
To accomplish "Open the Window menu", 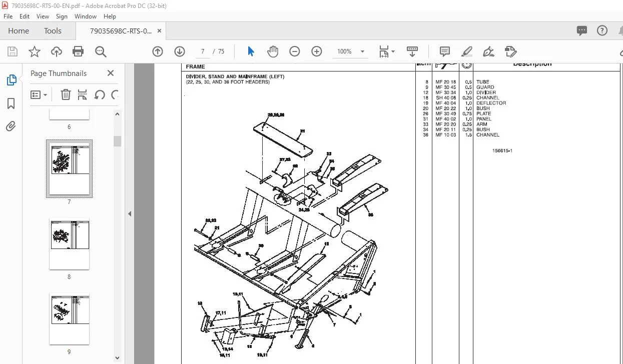I will (86, 16).
